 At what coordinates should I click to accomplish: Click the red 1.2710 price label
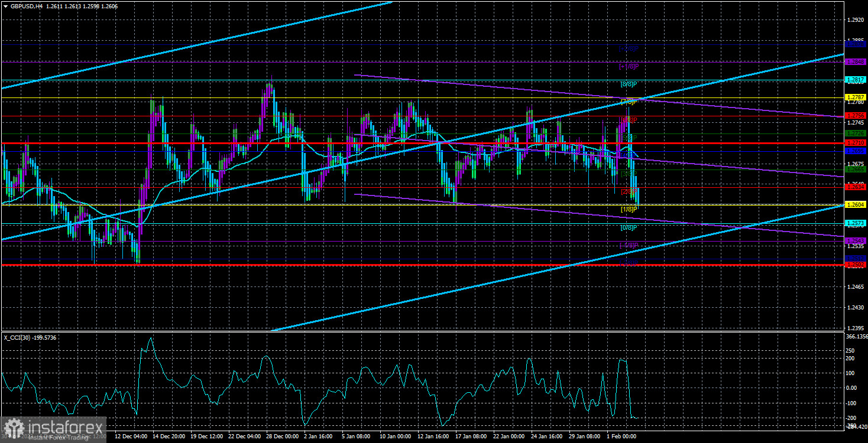point(856,143)
